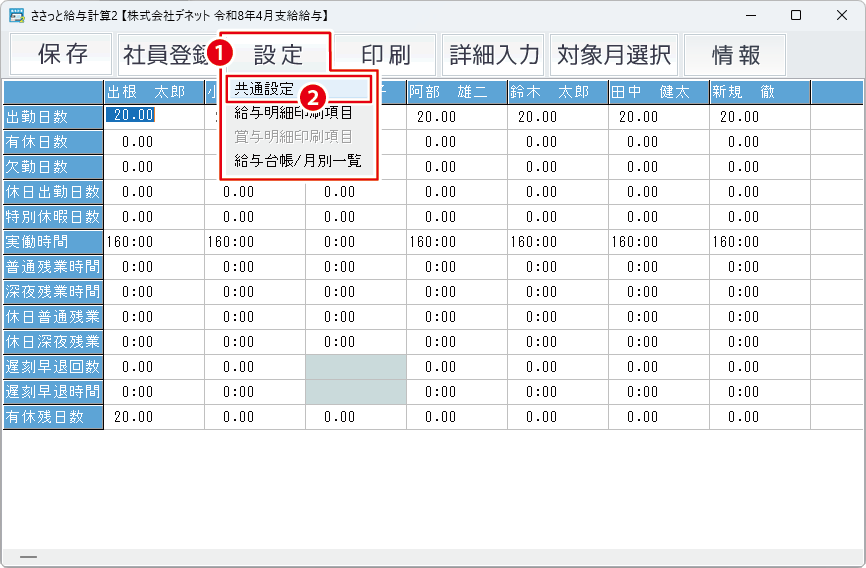Image resolution: width=866 pixels, height=568 pixels.
Task: Open 詳細入力 from the toolbar
Action: click(x=494, y=55)
